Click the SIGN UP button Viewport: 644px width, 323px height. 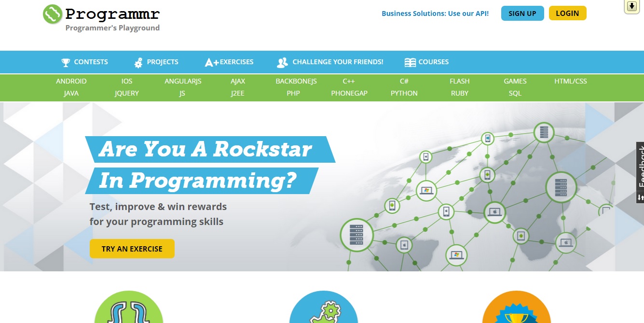pos(522,14)
